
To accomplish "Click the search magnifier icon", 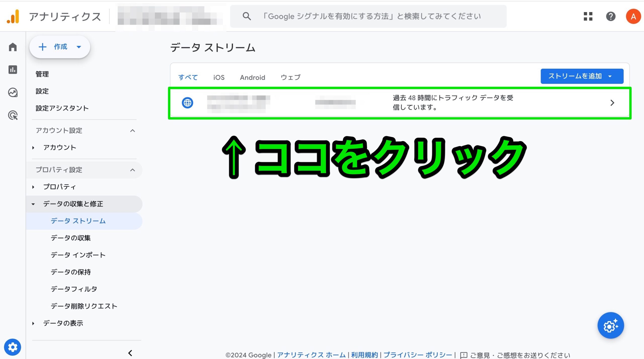I will pos(247,16).
